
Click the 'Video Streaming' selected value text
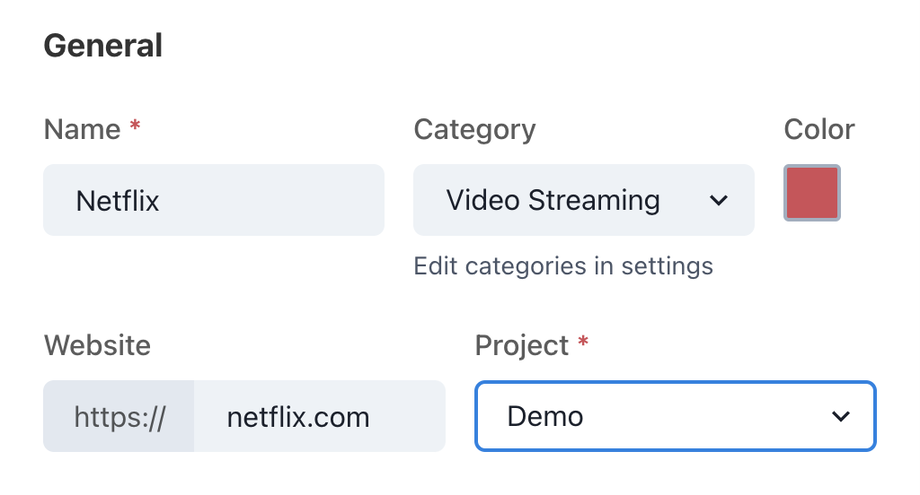tap(553, 201)
